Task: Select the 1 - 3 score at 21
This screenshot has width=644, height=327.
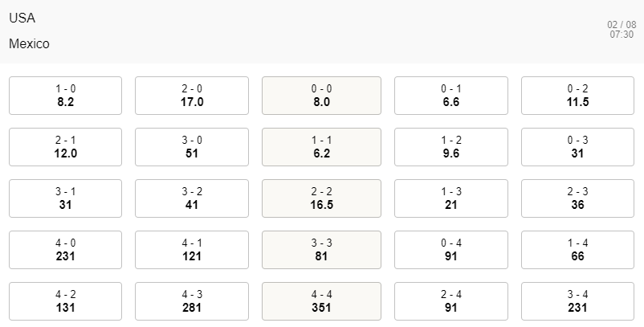Action: click(450, 198)
